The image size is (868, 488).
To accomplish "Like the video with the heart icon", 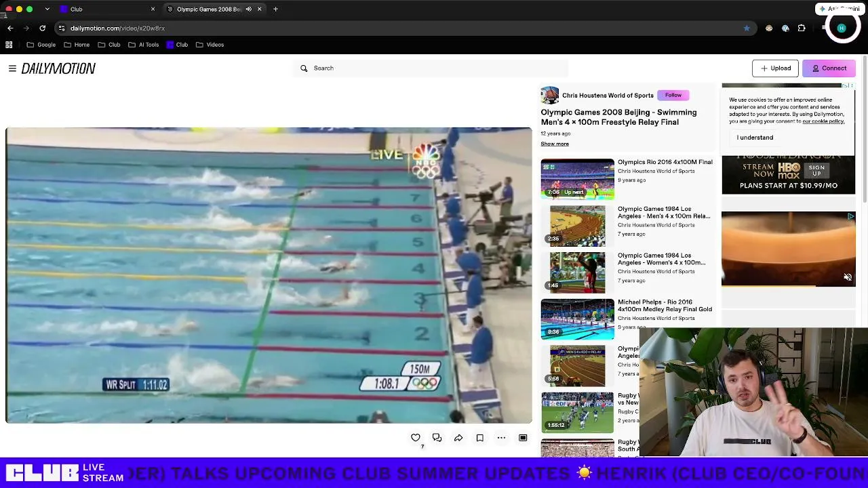I will pyautogui.click(x=416, y=438).
